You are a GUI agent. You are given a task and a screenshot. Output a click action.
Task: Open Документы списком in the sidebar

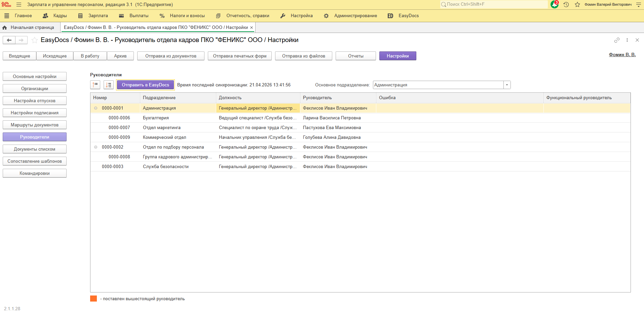tap(35, 149)
